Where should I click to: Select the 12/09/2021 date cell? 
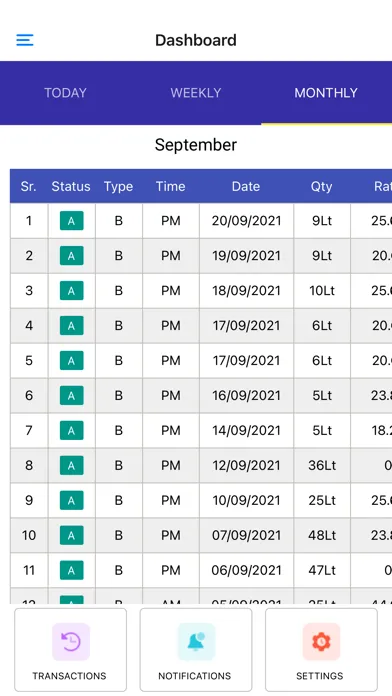246,465
